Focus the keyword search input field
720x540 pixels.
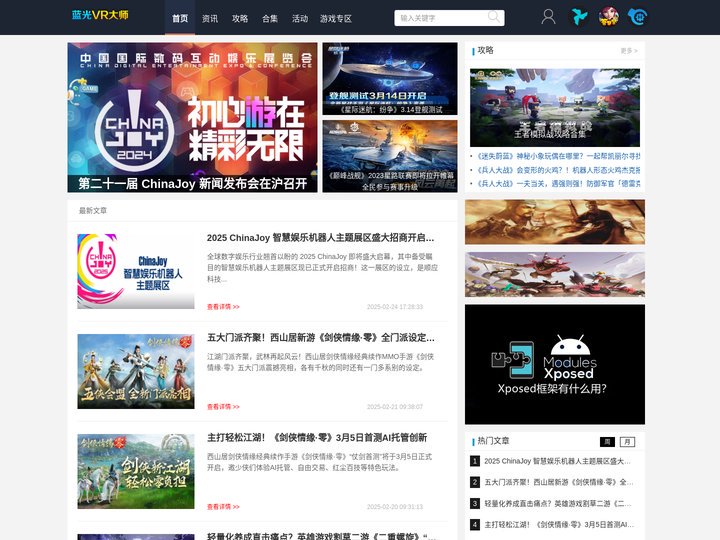point(449,18)
